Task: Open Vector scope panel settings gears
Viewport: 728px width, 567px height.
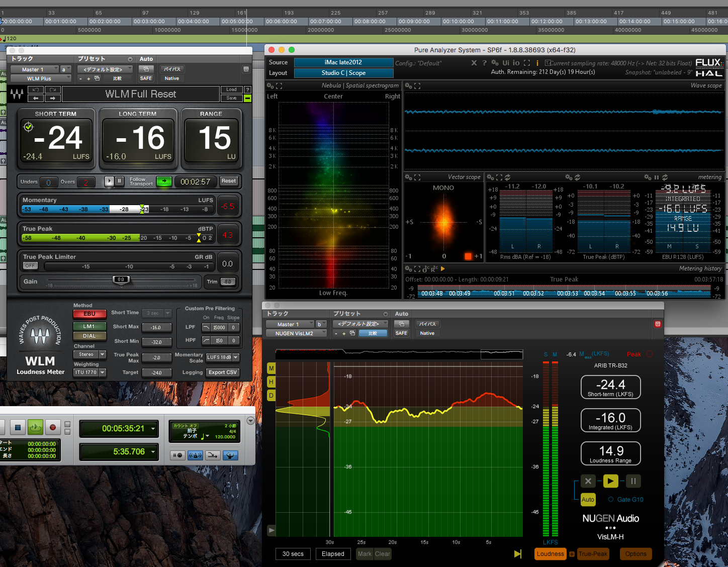Action: tap(409, 177)
